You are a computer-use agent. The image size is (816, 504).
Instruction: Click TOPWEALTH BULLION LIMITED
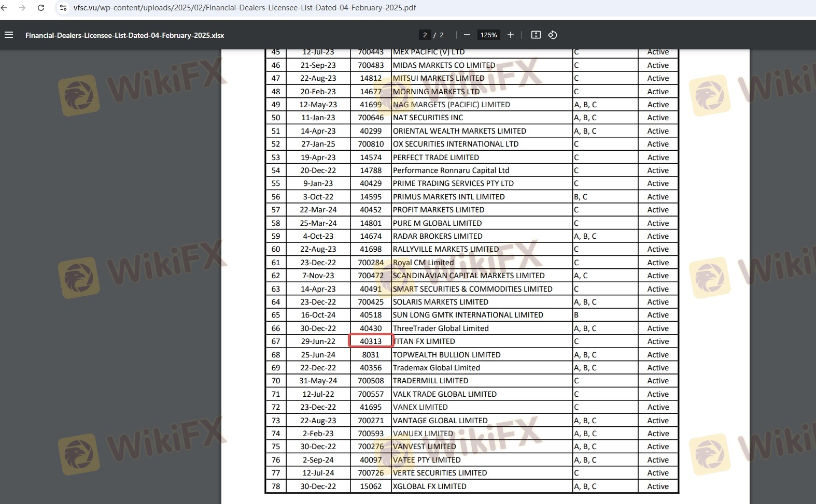(x=447, y=355)
